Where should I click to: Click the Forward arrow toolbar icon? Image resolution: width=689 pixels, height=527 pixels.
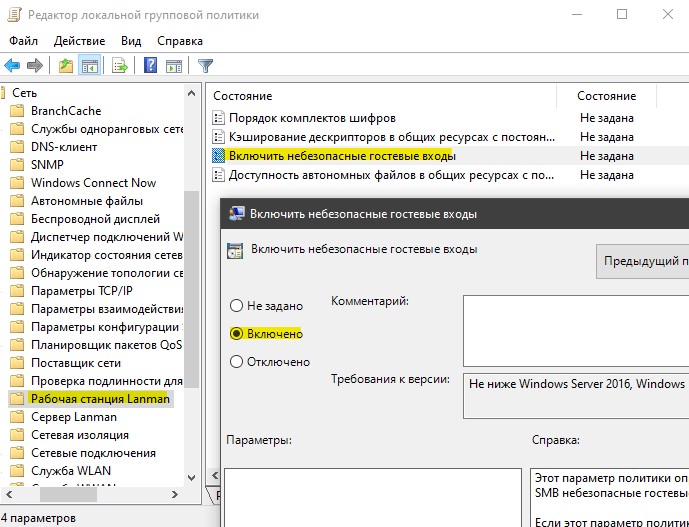[x=35, y=66]
